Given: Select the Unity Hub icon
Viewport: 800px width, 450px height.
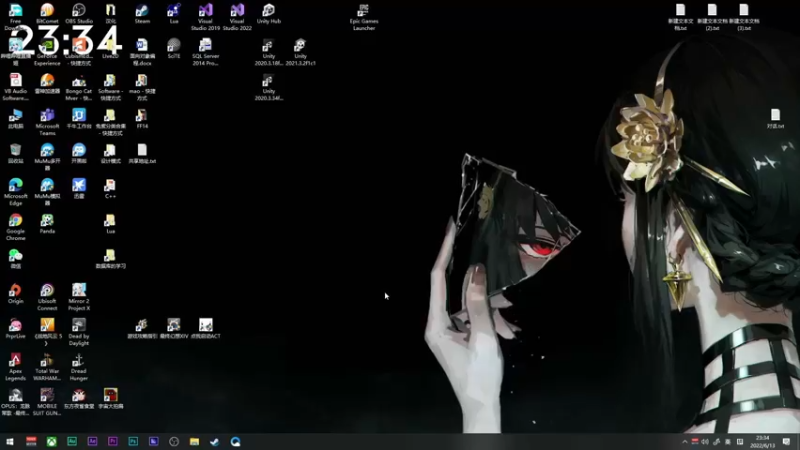Looking at the screenshot, I should 268,14.
